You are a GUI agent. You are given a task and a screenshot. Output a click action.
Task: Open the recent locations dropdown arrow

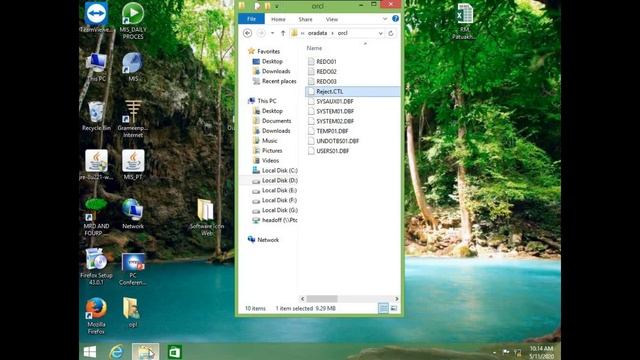click(x=272, y=33)
